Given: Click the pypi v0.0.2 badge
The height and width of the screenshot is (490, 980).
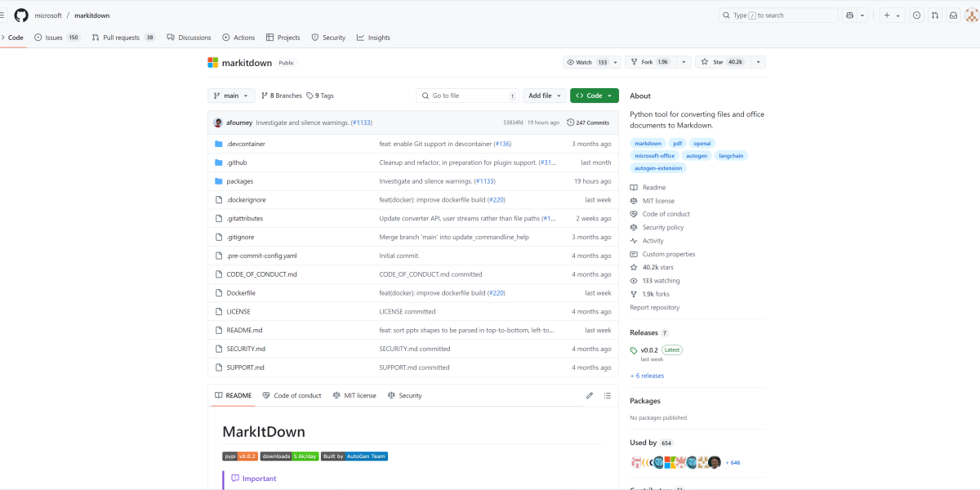Looking at the screenshot, I should click(x=240, y=457).
